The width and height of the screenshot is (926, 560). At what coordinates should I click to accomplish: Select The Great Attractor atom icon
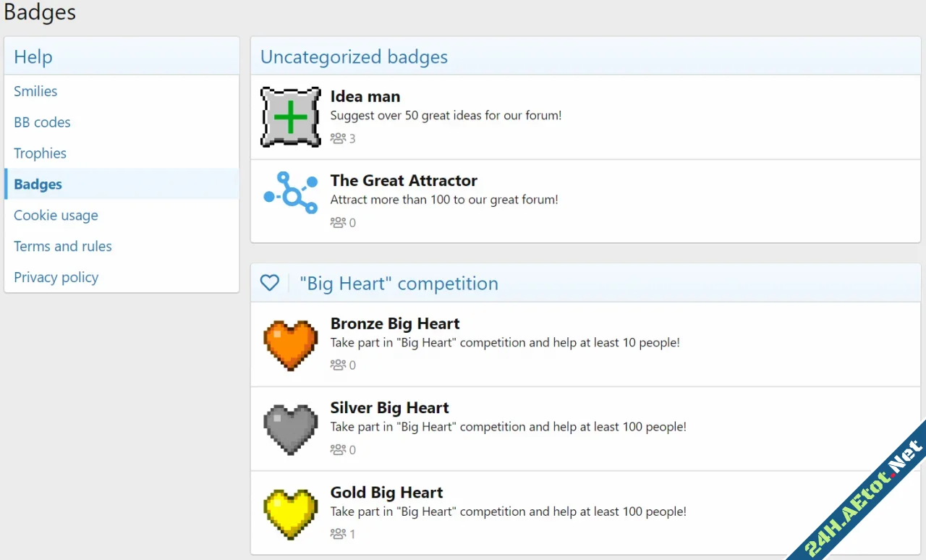290,193
